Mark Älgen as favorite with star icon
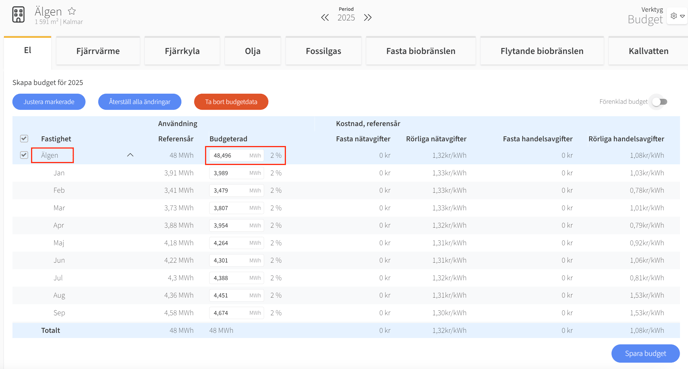The image size is (688, 369). pyautogui.click(x=72, y=11)
